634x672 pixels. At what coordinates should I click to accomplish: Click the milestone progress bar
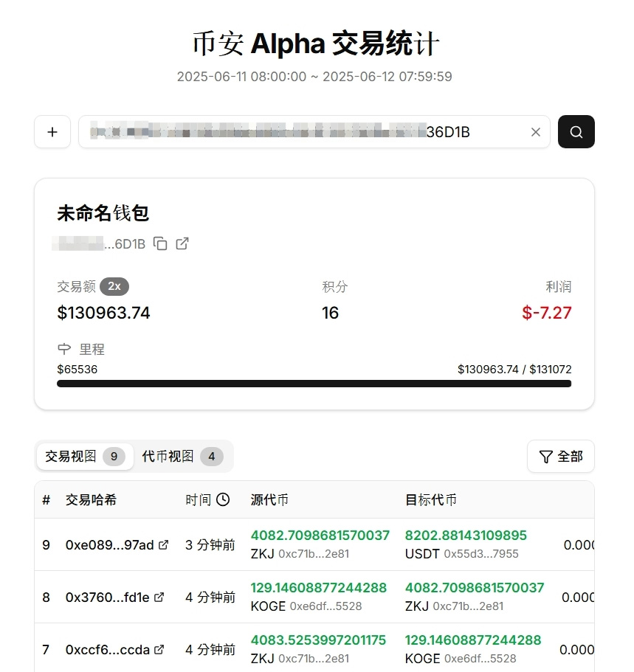[314, 384]
